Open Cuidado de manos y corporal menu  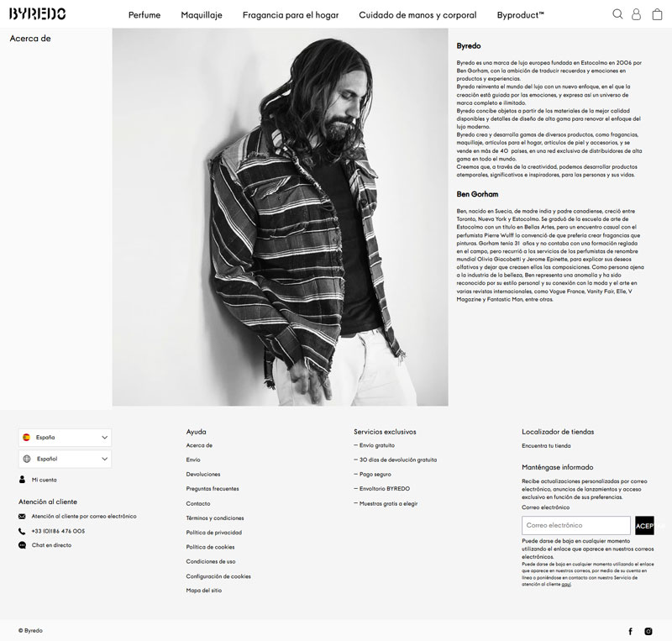417,15
